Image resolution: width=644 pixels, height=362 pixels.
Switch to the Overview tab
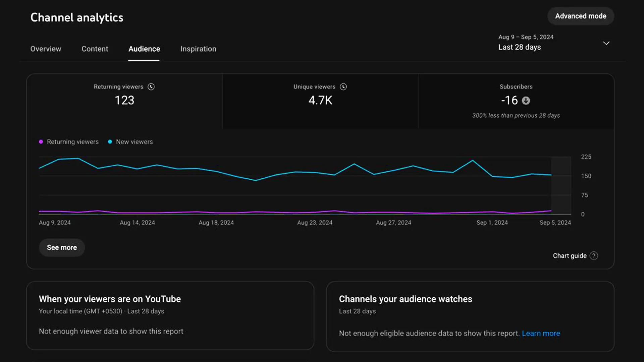pos(46,49)
